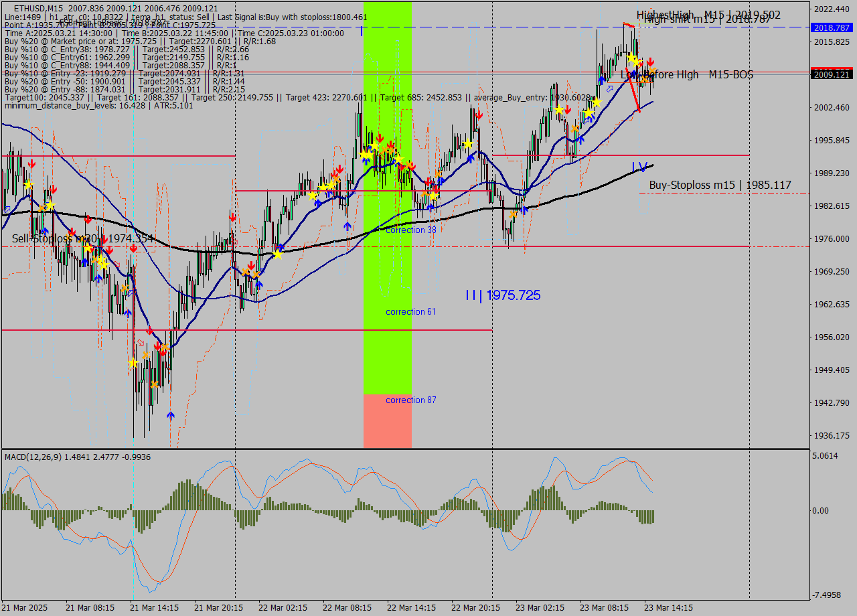Select the correction 61 label
Image resolution: width=857 pixels, height=616 pixels.
[410, 312]
